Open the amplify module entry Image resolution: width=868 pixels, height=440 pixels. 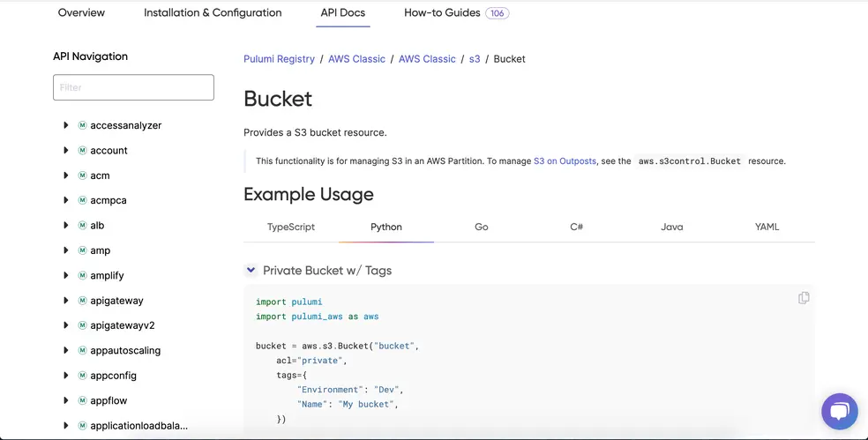pos(107,275)
